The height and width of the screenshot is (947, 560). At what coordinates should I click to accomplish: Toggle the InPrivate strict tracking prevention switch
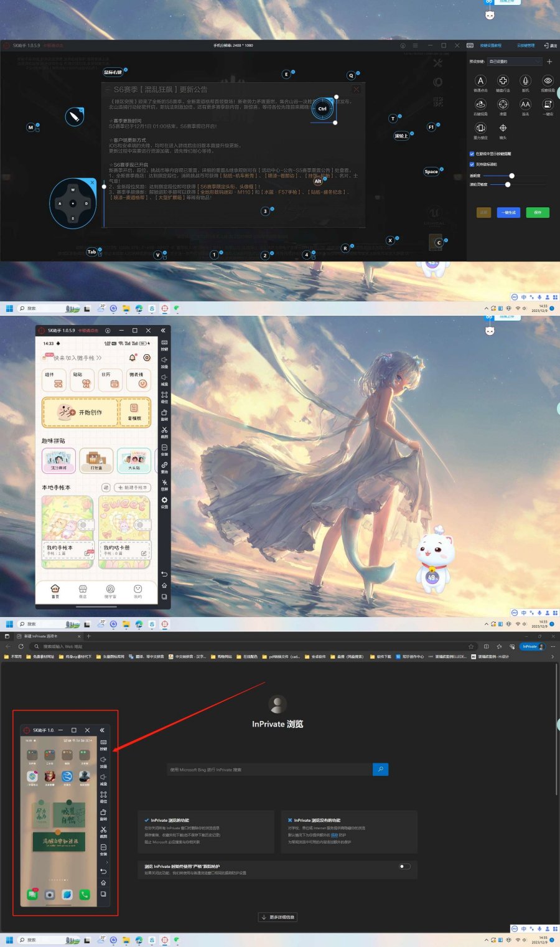404,866
